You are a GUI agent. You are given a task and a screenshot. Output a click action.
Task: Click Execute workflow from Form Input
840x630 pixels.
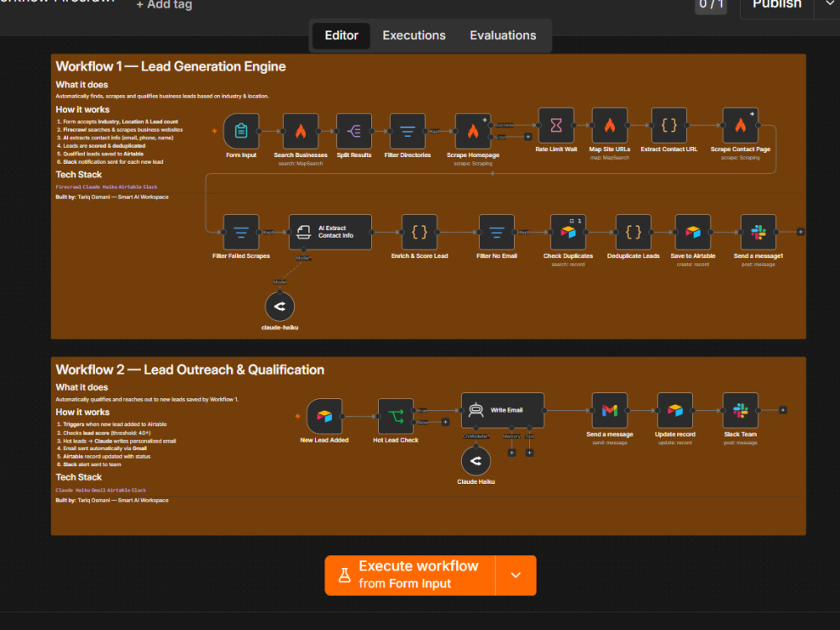click(410, 575)
